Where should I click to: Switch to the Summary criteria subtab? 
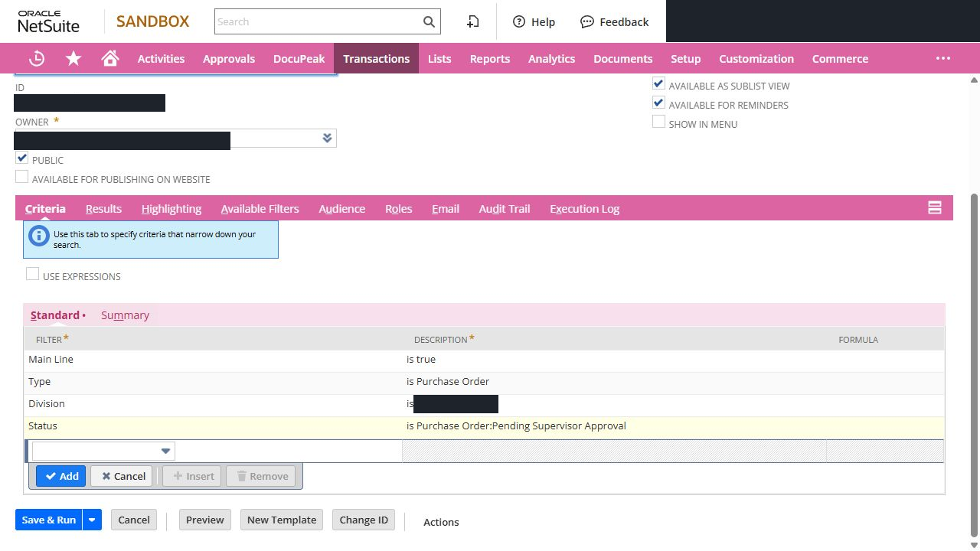pos(125,315)
